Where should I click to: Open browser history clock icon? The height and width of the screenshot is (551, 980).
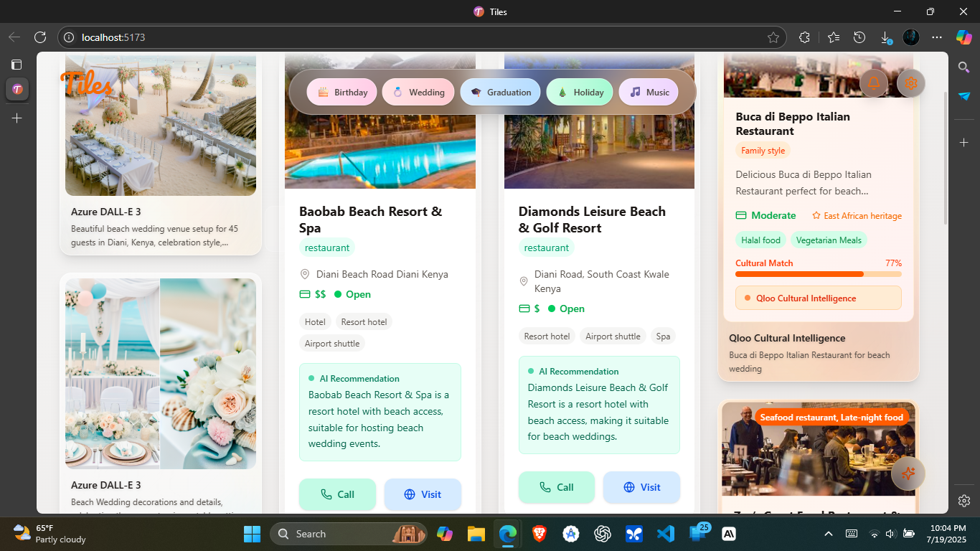pyautogui.click(x=859, y=37)
